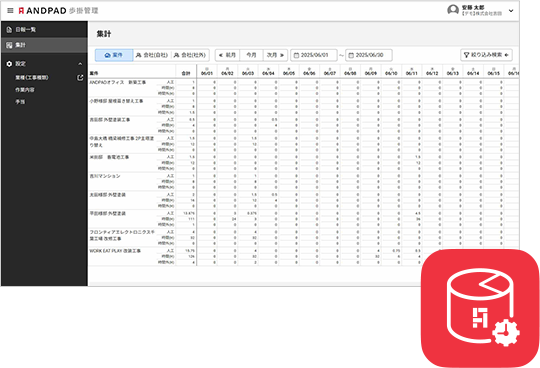Click the 日報一覧 document icon in sidebar
The width and height of the screenshot is (540, 368).
9,30
